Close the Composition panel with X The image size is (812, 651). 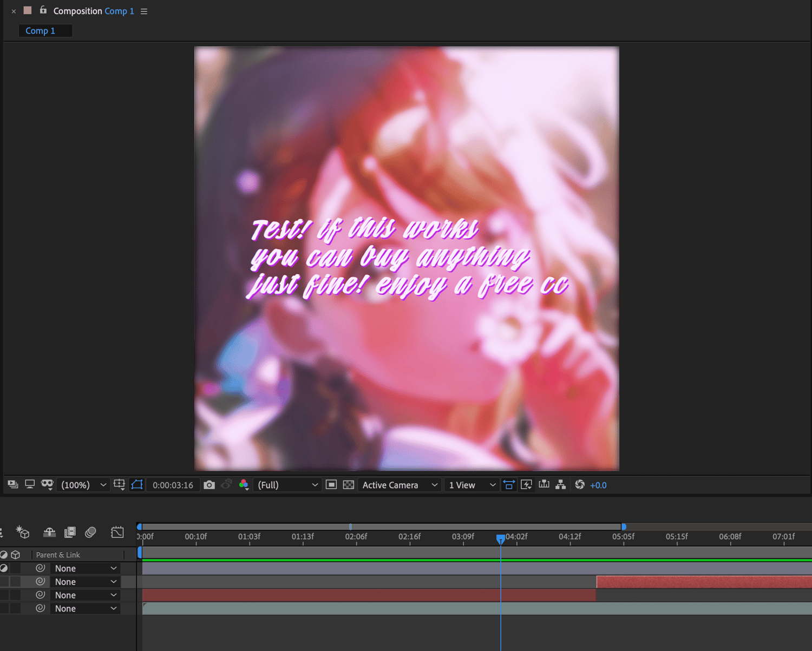pos(14,11)
